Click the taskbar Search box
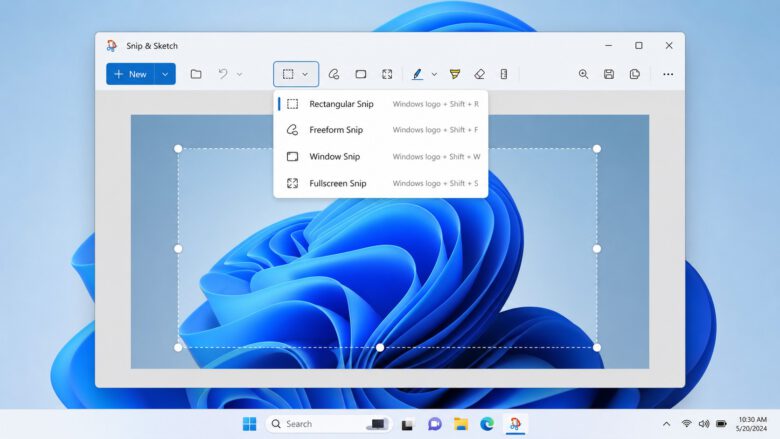This screenshot has width=780, height=439. [x=329, y=424]
